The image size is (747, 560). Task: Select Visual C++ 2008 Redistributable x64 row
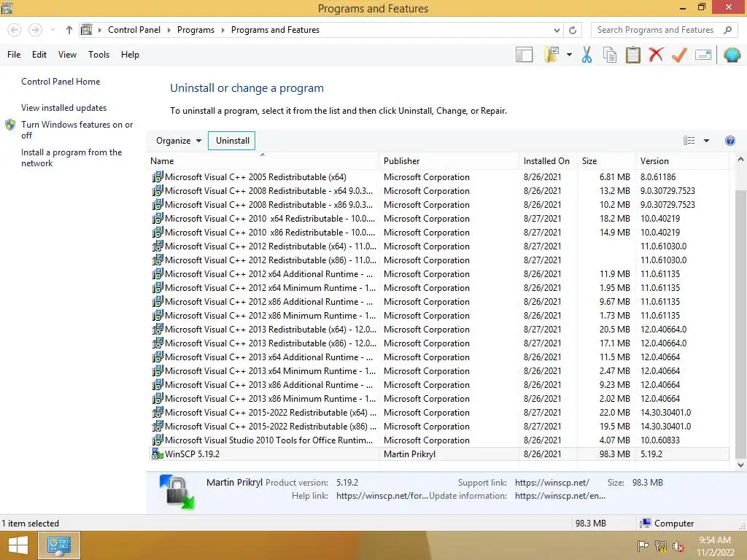coord(438,191)
